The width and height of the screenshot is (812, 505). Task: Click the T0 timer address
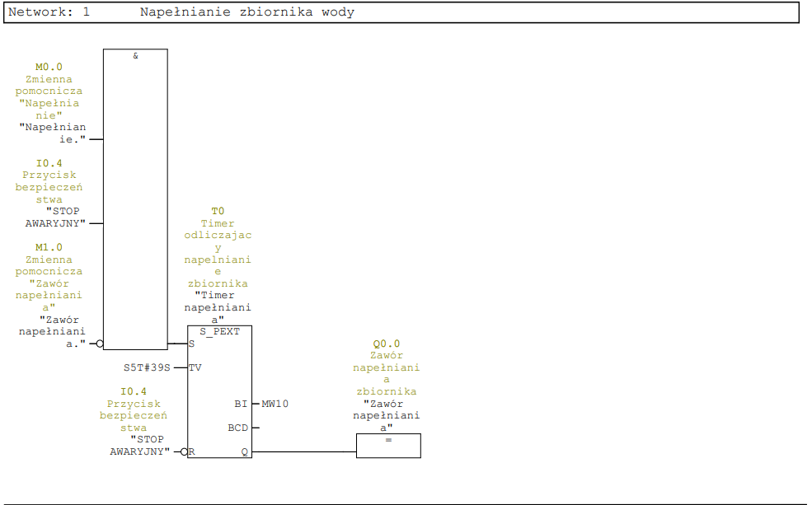click(x=218, y=211)
